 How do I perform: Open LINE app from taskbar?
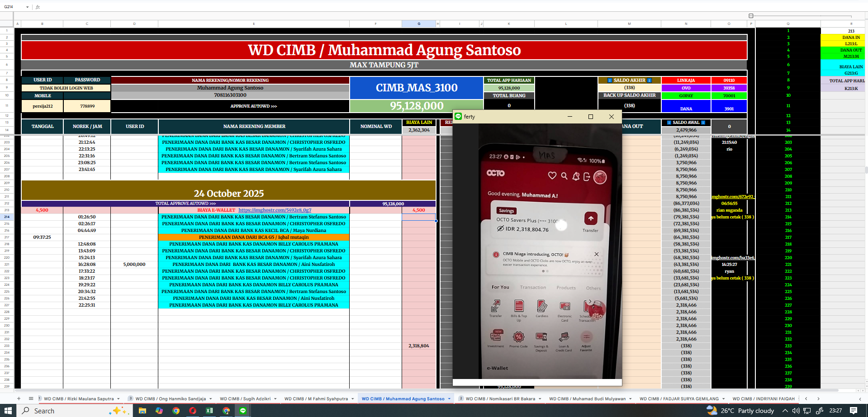[x=243, y=411]
